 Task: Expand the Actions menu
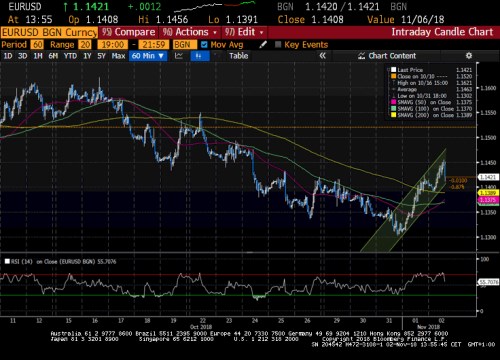coord(190,32)
